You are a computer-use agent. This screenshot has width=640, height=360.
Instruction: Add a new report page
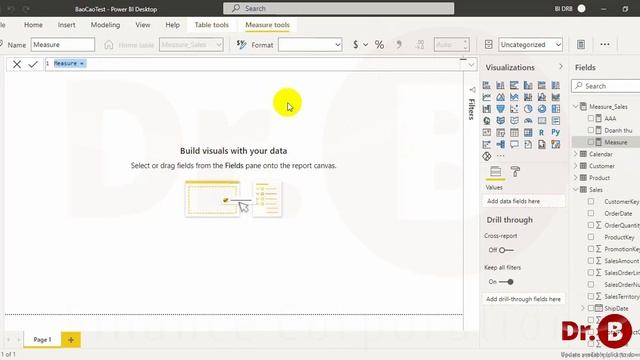(x=71, y=340)
